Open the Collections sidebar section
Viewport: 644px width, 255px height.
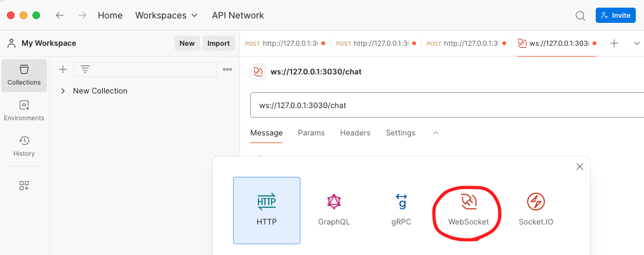24,76
